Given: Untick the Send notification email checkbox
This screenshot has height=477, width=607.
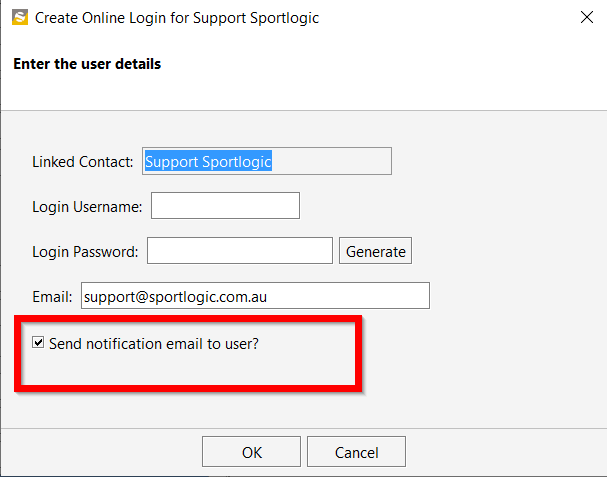Looking at the screenshot, I should coord(38,342).
